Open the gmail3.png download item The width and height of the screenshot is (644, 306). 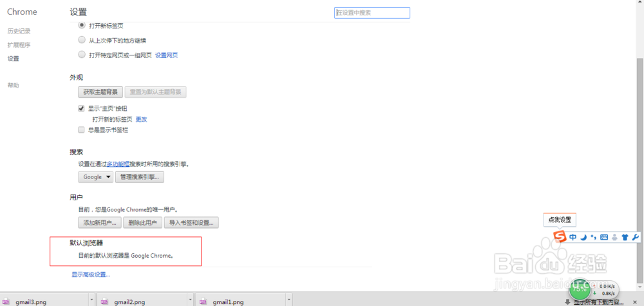(44, 300)
